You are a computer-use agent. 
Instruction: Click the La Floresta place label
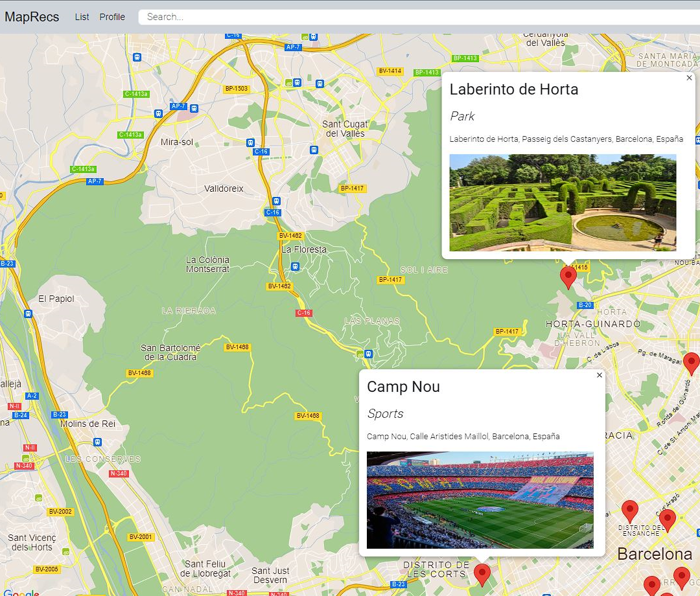tap(304, 249)
